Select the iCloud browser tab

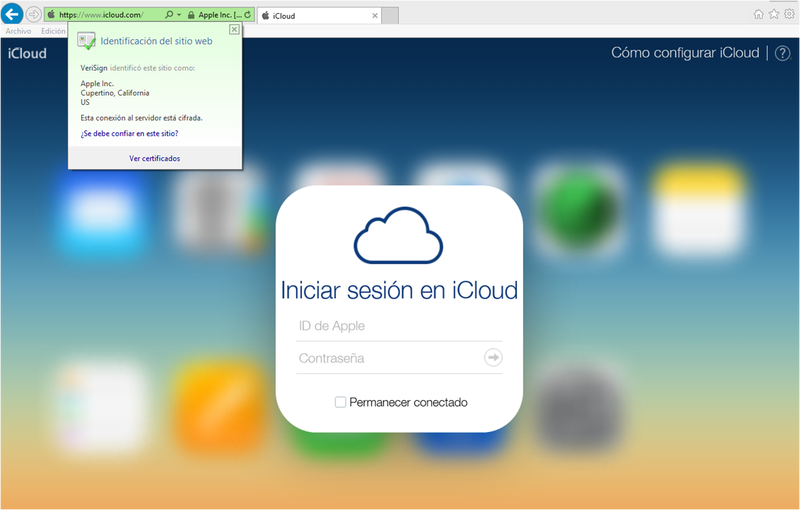click(320, 16)
